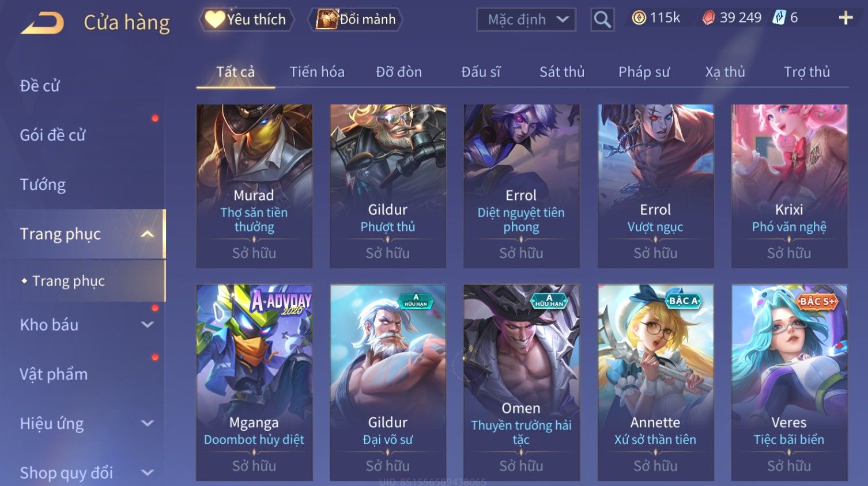
Task: Select Mganga Doombot hủy diệt skin card
Action: [254, 382]
